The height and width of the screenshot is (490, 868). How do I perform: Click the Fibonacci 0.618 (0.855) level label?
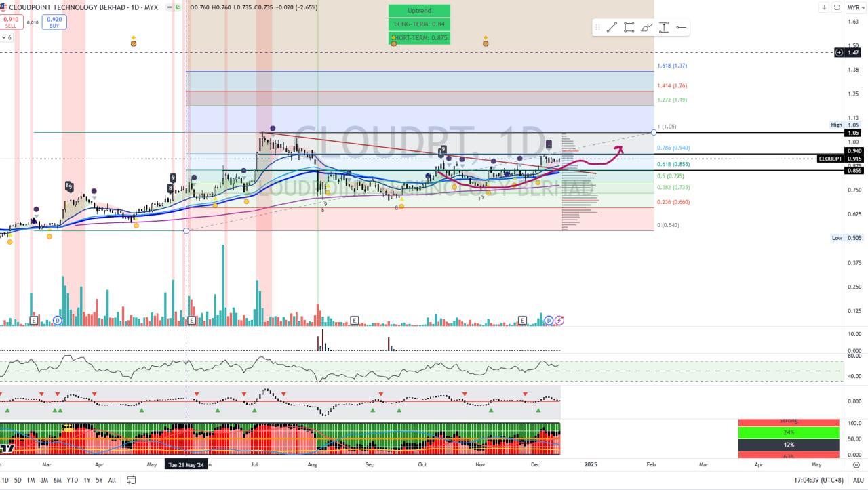(x=673, y=165)
